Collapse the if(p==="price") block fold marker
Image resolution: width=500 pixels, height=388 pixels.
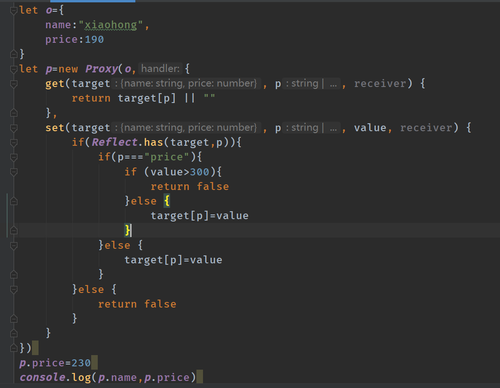click(x=14, y=157)
